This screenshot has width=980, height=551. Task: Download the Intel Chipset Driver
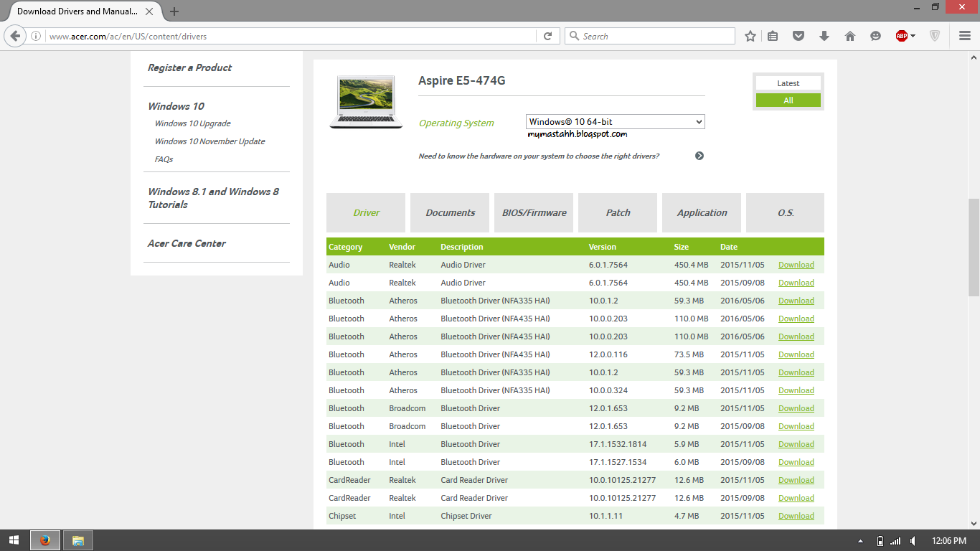tap(796, 516)
